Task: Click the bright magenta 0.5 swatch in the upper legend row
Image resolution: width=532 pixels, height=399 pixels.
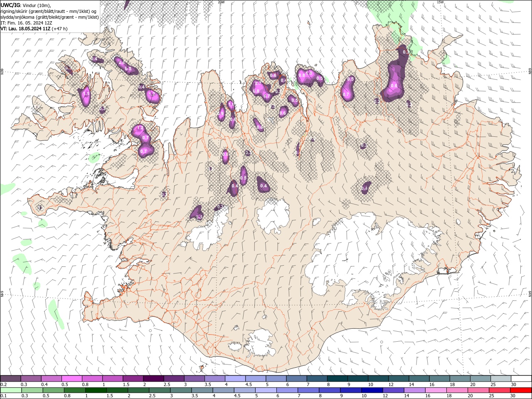Action: (x=71, y=379)
